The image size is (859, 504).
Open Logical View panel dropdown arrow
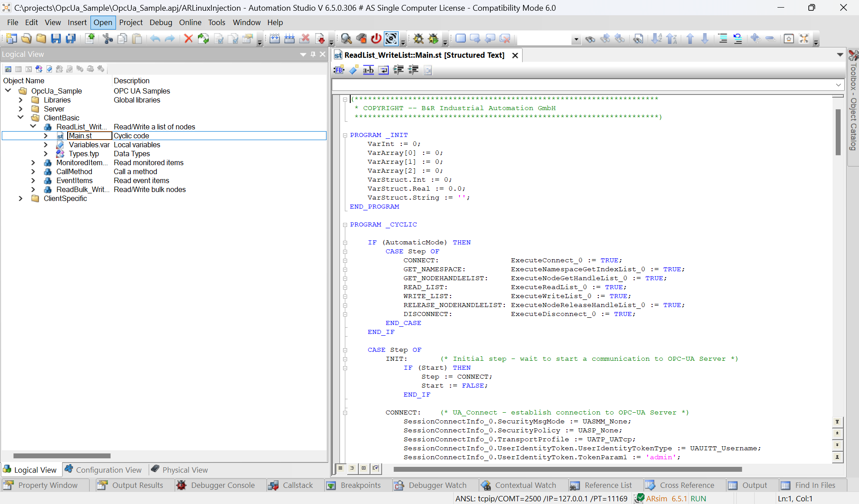point(303,54)
